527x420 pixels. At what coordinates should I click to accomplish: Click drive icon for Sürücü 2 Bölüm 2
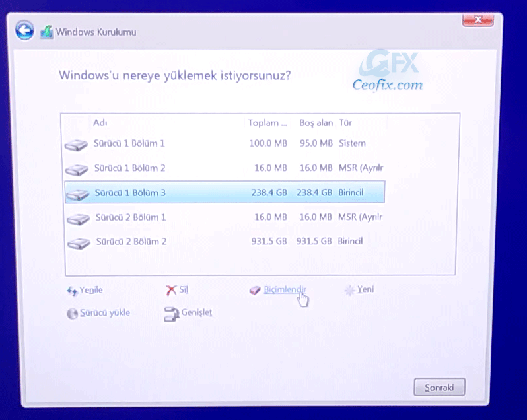click(79, 243)
